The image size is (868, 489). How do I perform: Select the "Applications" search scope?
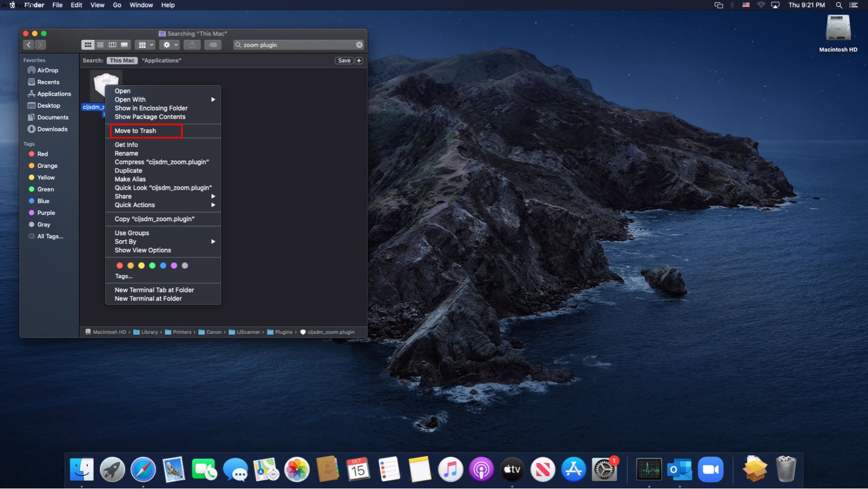[162, 61]
